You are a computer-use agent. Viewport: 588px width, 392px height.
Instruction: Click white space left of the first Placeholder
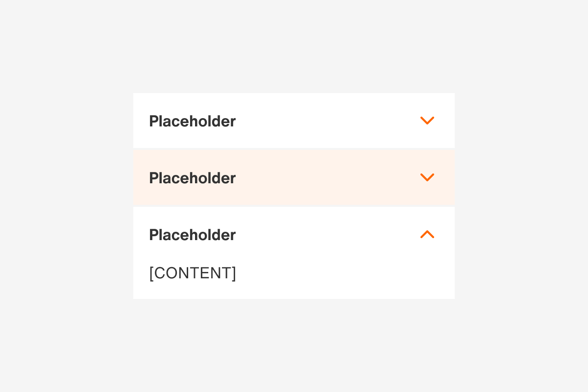(x=141, y=121)
